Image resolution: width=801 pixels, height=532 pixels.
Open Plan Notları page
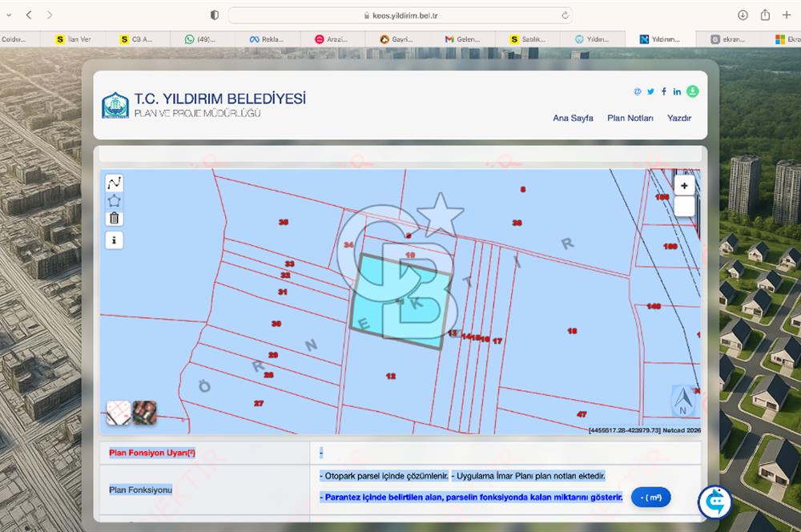click(630, 118)
